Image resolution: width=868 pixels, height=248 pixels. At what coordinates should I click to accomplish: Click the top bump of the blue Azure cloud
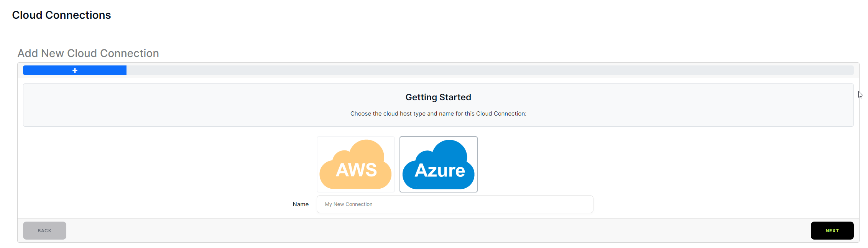(449, 148)
